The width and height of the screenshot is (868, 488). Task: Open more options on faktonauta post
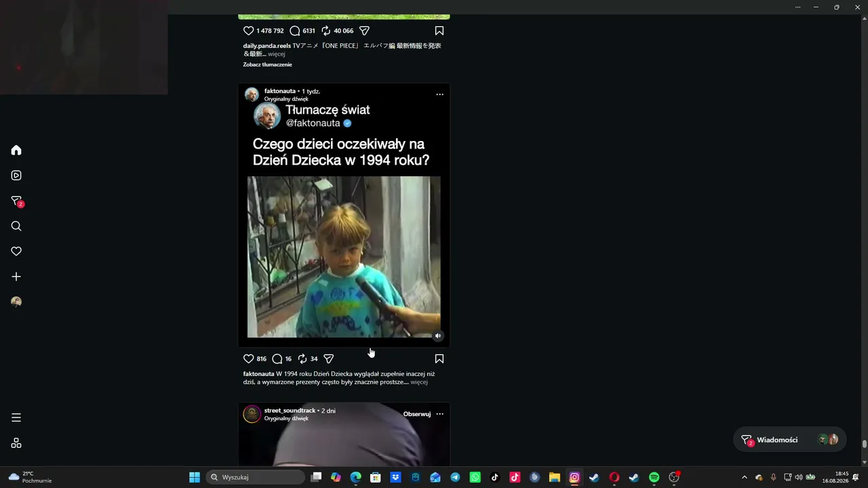439,94
